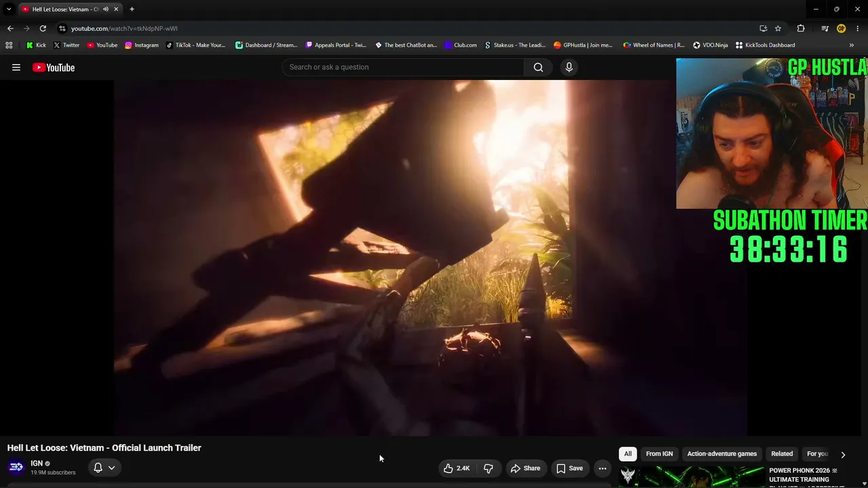Close the Hell Let Loose tab
The width and height of the screenshot is (868, 488).
click(x=116, y=9)
